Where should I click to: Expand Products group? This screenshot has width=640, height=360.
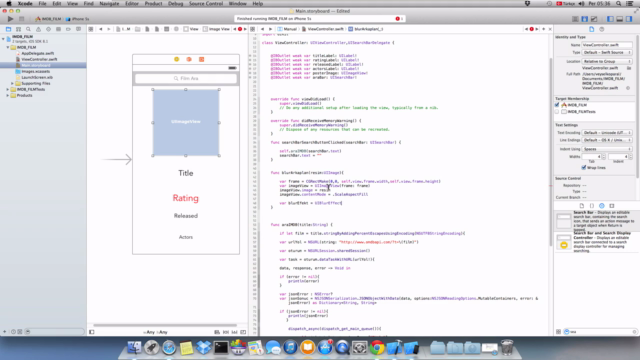[8, 96]
